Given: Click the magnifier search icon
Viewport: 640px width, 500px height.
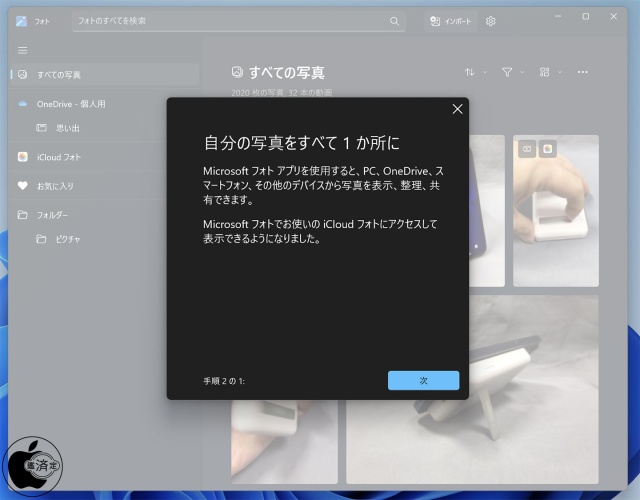Looking at the screenshot, I should pos(394,21).
